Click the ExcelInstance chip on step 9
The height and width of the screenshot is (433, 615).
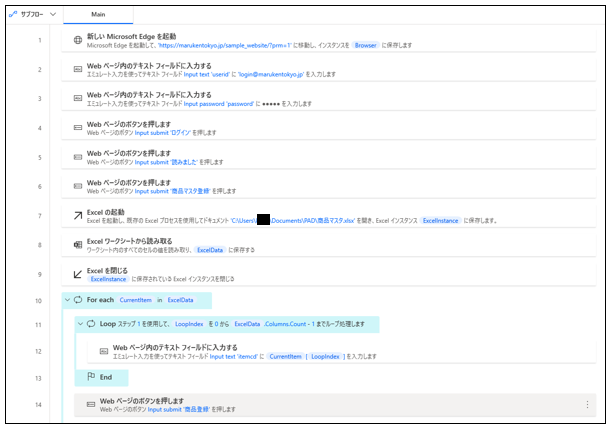point(109,279)
